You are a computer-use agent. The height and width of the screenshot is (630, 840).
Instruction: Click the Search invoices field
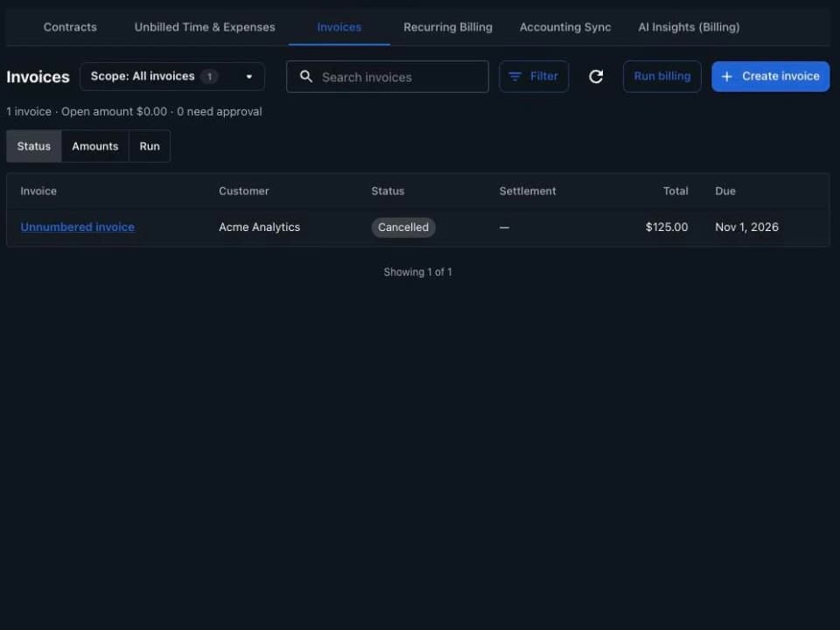pyautogui.click(x=388, y=77)
